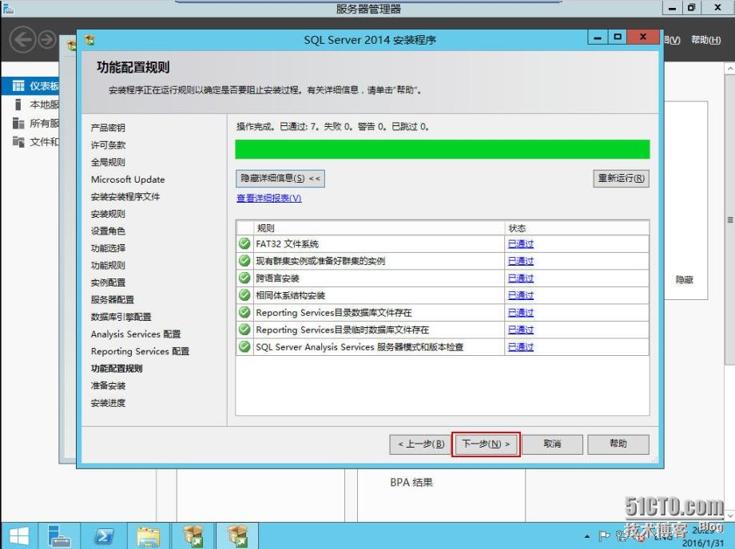Select 功能规则 step in sidebar
The image size is (735, 549).
(108, 265)
